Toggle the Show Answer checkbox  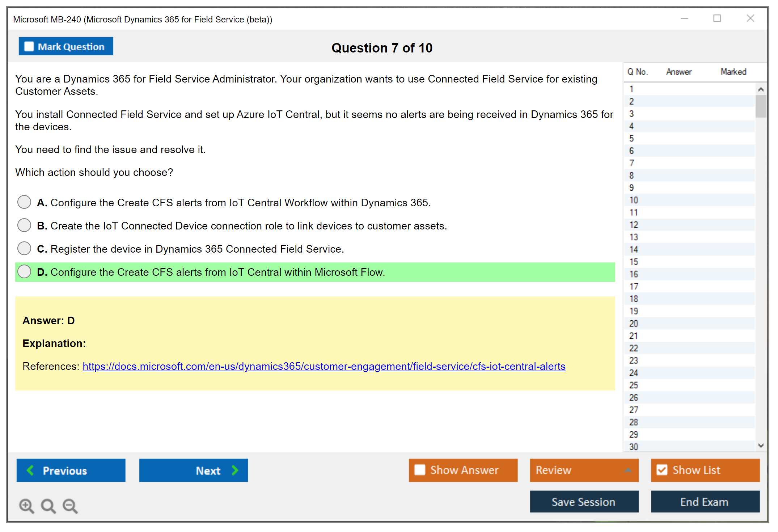(420, 470)
